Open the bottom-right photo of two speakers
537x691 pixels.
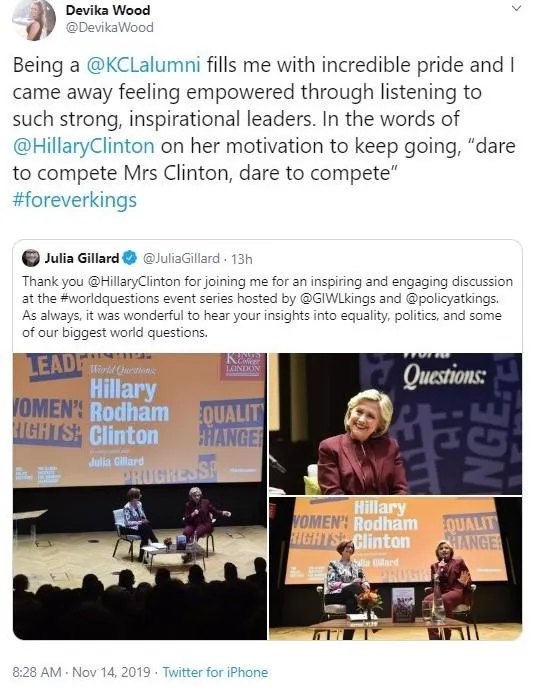tap(396, 568)
